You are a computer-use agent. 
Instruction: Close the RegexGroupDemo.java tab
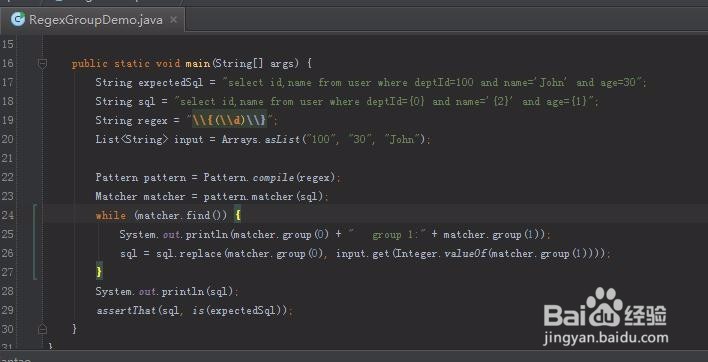click(x=174, y=20)
